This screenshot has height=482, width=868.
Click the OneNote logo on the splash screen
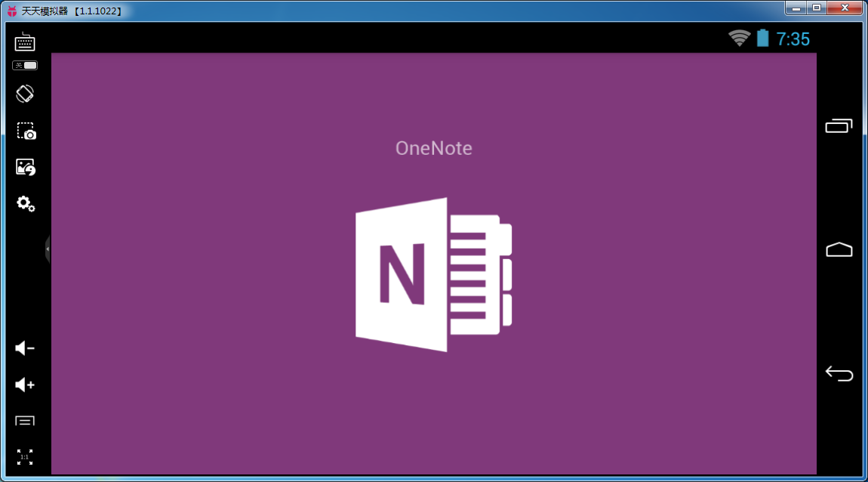pos(434,273)
